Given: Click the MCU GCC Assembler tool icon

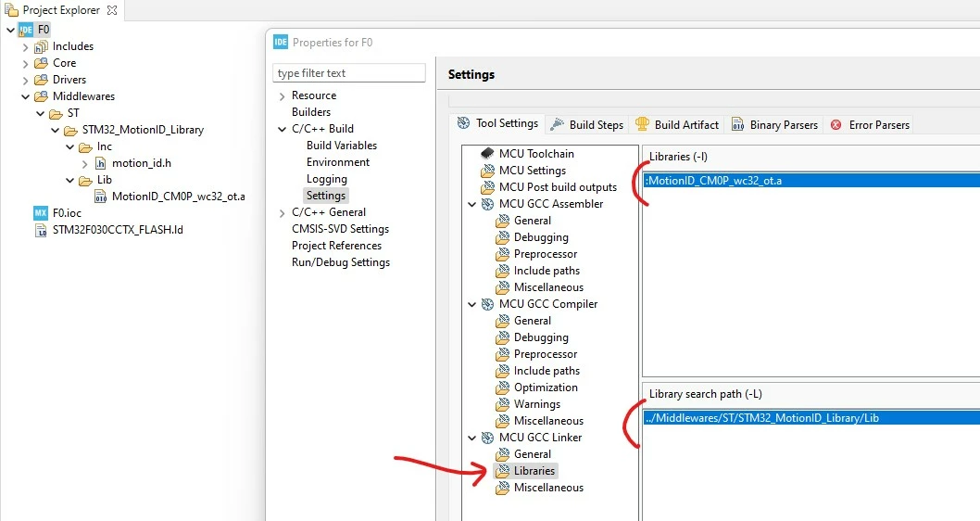Looking at the screenshot, I should tap(487, 204).
